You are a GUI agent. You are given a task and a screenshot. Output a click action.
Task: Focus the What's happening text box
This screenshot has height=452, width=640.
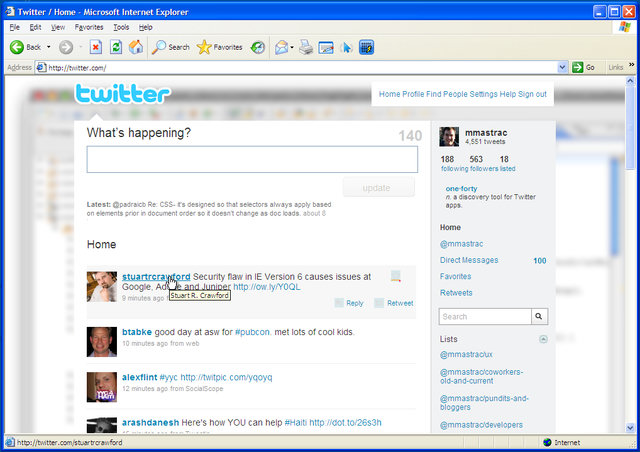[x=252, y=159]
